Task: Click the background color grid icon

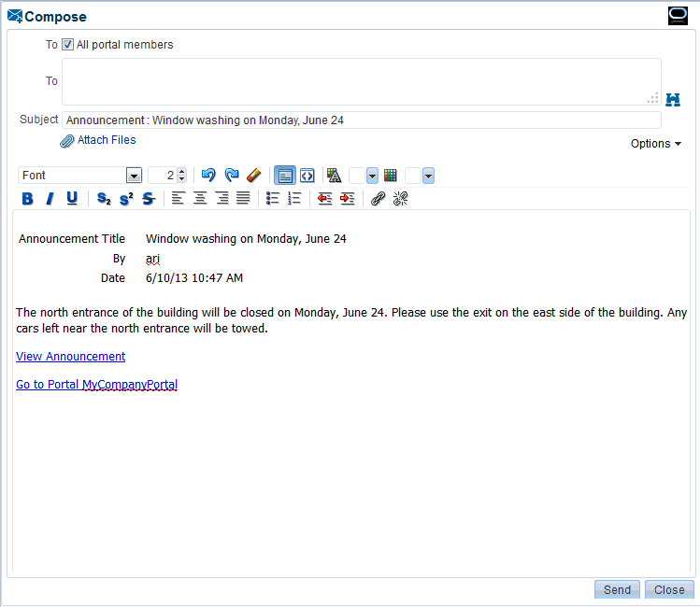Action: (390, 176)
